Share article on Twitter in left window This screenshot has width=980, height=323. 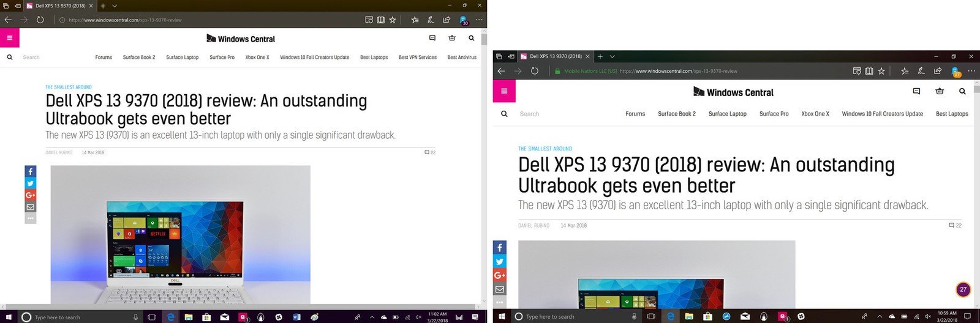coord(30,183)
